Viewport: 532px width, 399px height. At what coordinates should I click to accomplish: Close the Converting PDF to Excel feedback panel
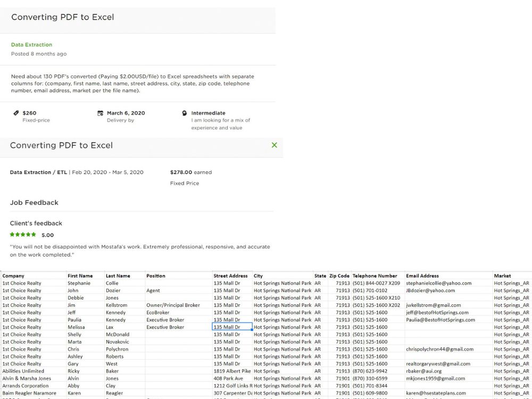[x=274, y=145]
